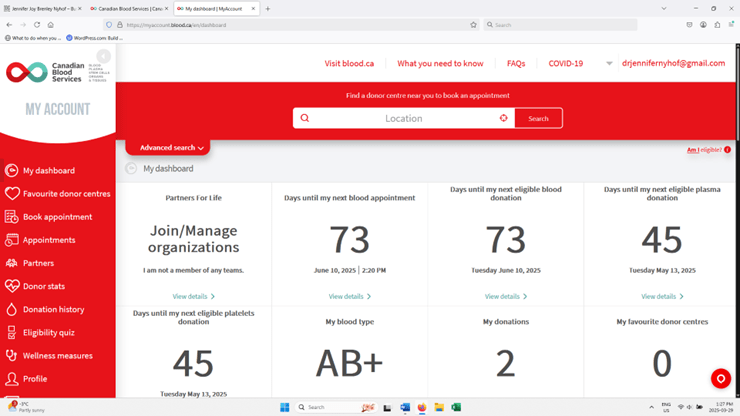The image size is (740, 416).
Task: Open Wellness measures stethoscope icon
Action: tap(12, 356)
